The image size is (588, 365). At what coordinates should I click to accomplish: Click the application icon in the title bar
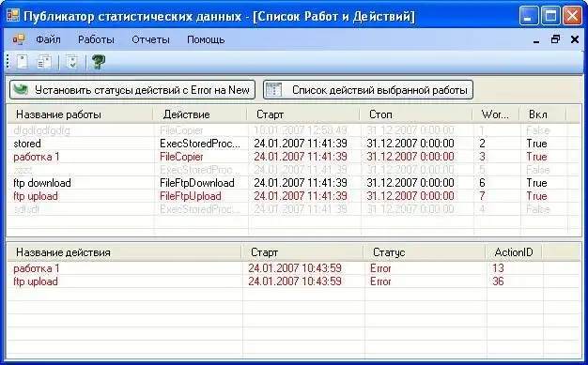click(13, 16)
